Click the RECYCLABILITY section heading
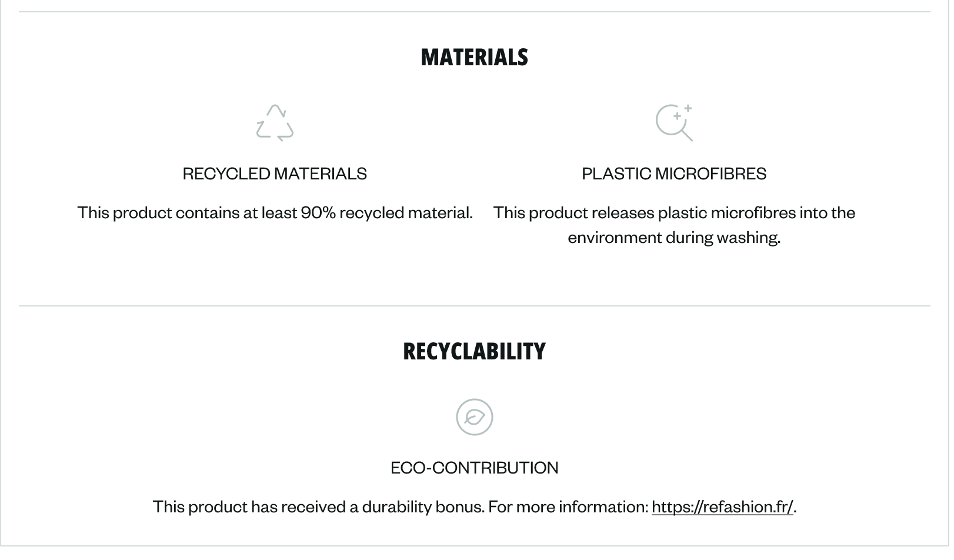Image resolution: width=954 pixels, height=560 pixels. click(474, 351)
